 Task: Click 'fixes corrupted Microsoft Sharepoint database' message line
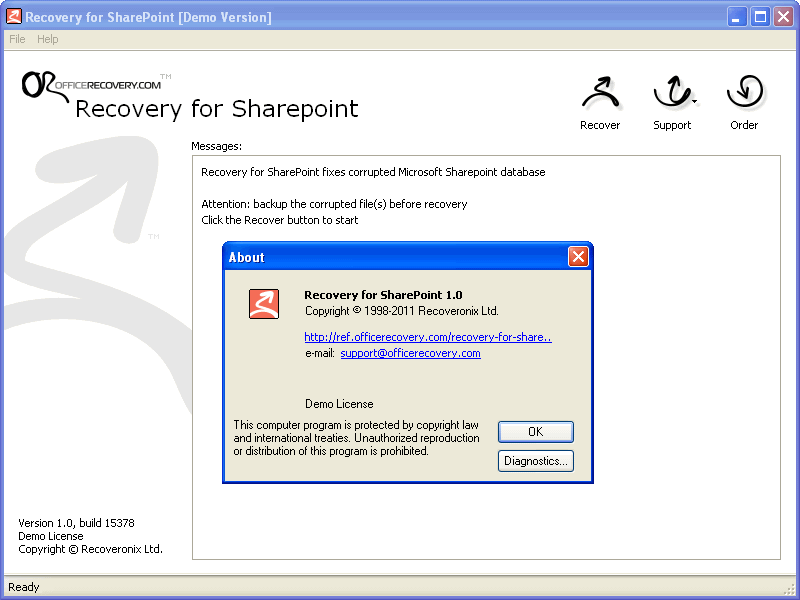(x=373, y=172)
